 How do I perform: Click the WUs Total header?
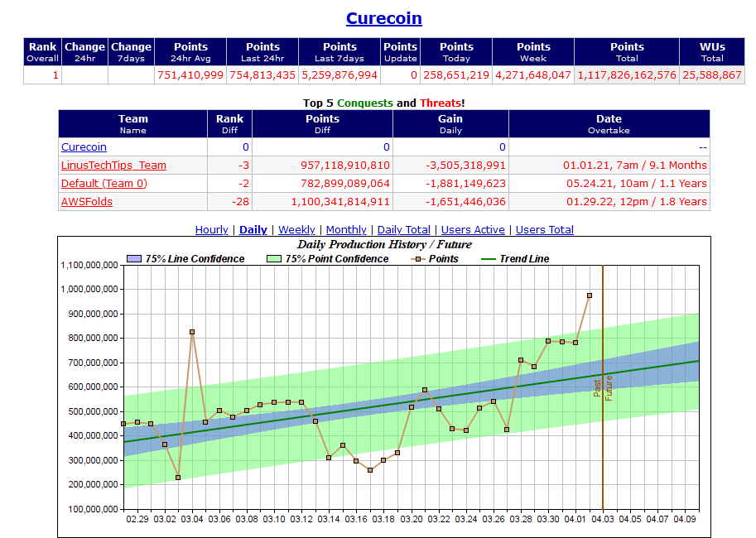[712, 52]
